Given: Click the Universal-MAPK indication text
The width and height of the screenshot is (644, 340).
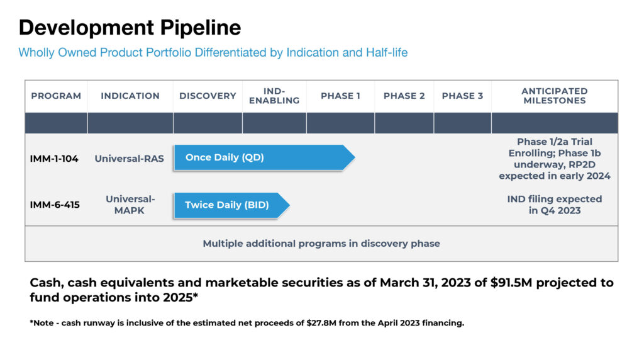Looking at the screenshot, I should click(x=130, y=205).
